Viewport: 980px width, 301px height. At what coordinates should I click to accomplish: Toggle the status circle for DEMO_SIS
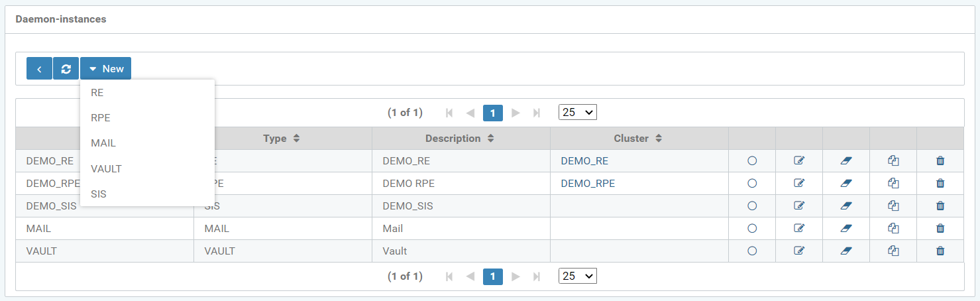point(752,206)
